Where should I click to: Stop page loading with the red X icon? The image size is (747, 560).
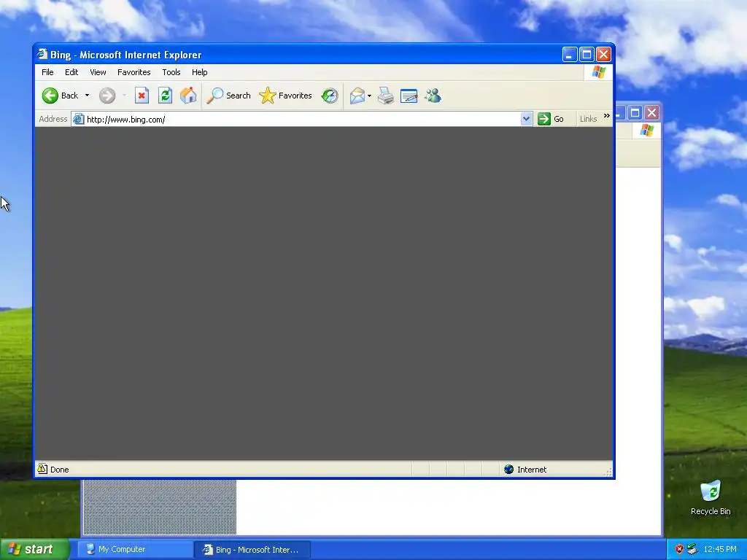tap(142, 96)
